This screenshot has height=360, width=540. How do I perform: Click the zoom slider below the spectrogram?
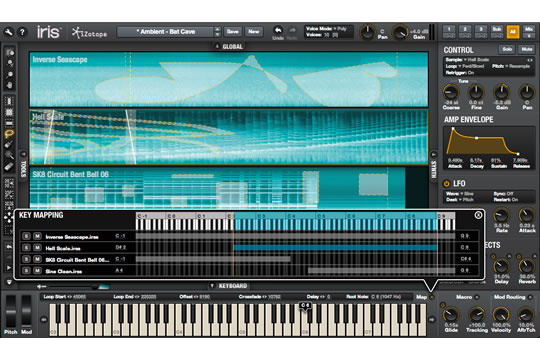tap(73, 286)
